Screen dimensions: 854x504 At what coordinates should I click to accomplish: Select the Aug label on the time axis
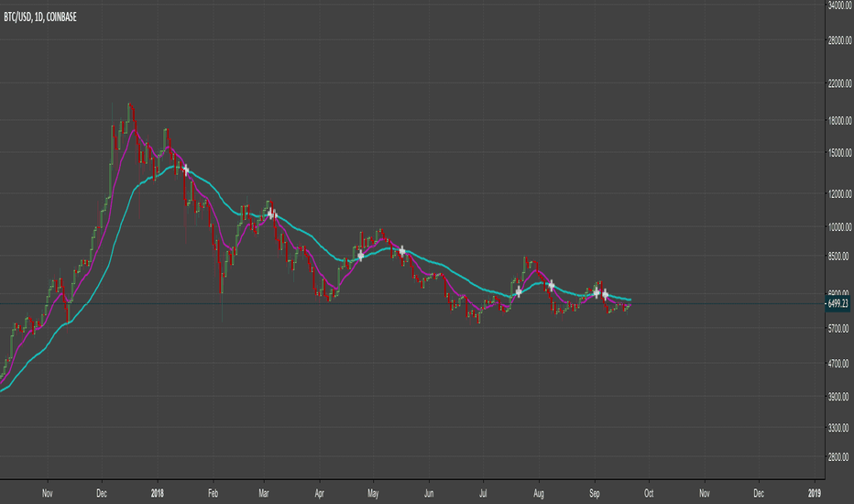coord(539,494)
